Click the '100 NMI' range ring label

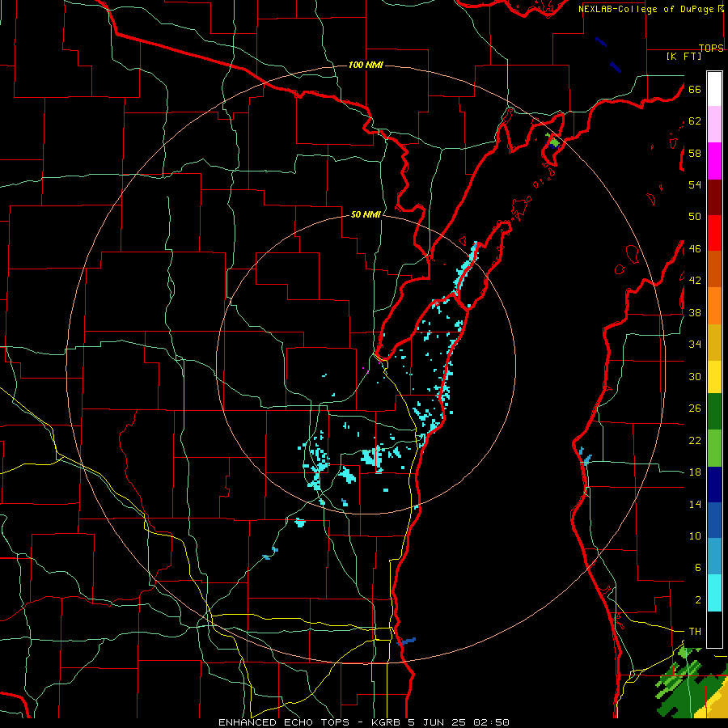click(x=366, y=65)
